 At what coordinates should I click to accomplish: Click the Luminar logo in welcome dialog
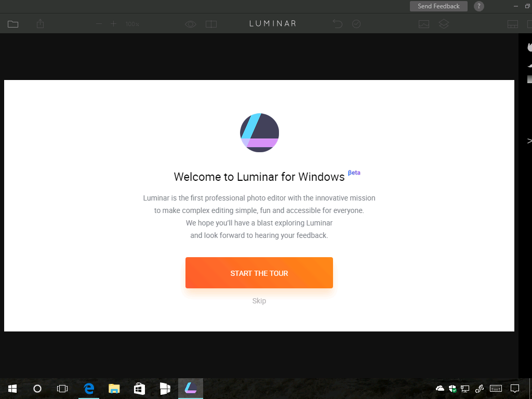pos(260,132)
